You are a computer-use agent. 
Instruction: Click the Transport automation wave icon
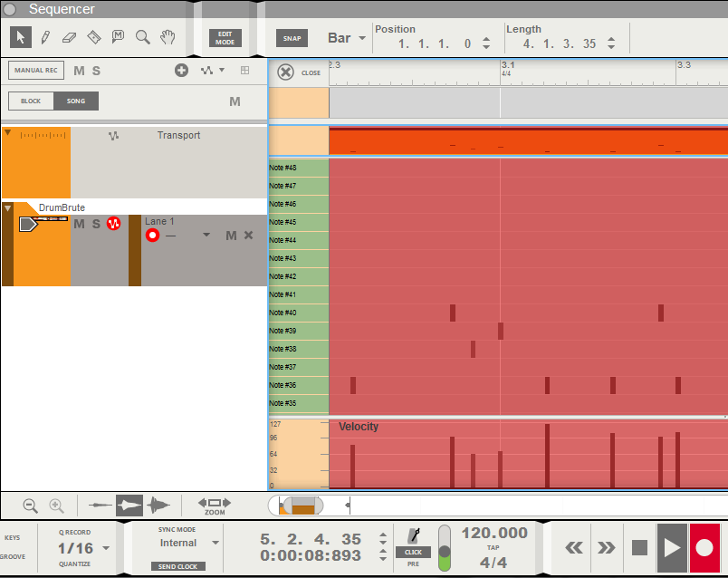tap(114, 136)
